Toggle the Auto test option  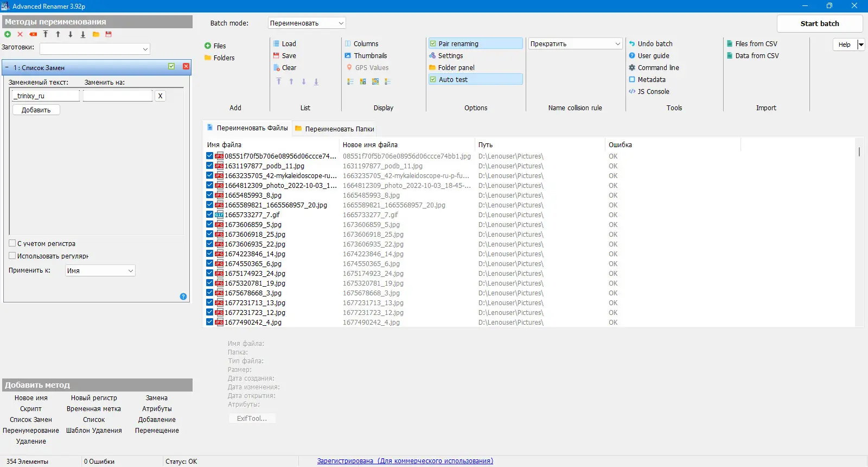point(475,79)
